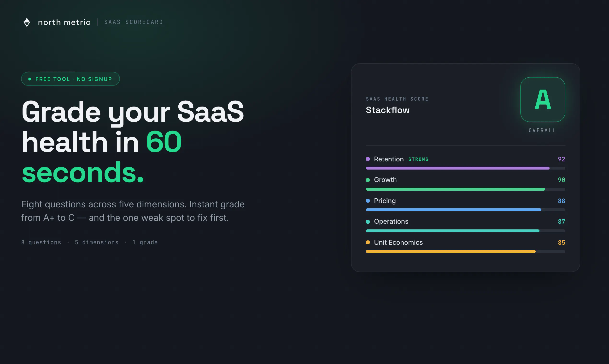Click the Retention dimension label

tap(389, 159)
